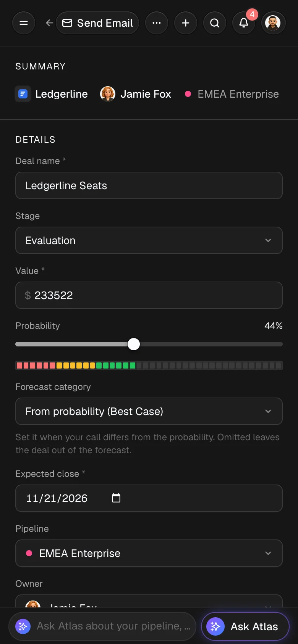Click the Probability slider handle

tap(134, 344)
